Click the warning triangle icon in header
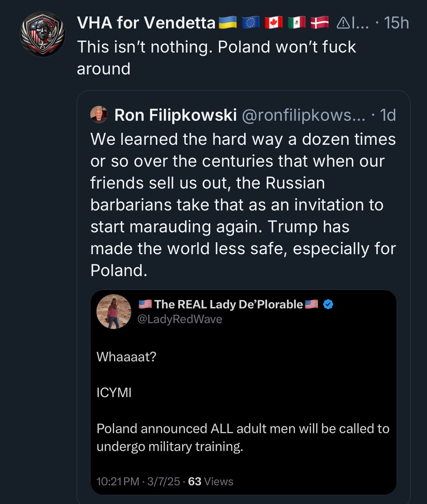Viewport: 427px width, 504px height. (x=342, y=23)
